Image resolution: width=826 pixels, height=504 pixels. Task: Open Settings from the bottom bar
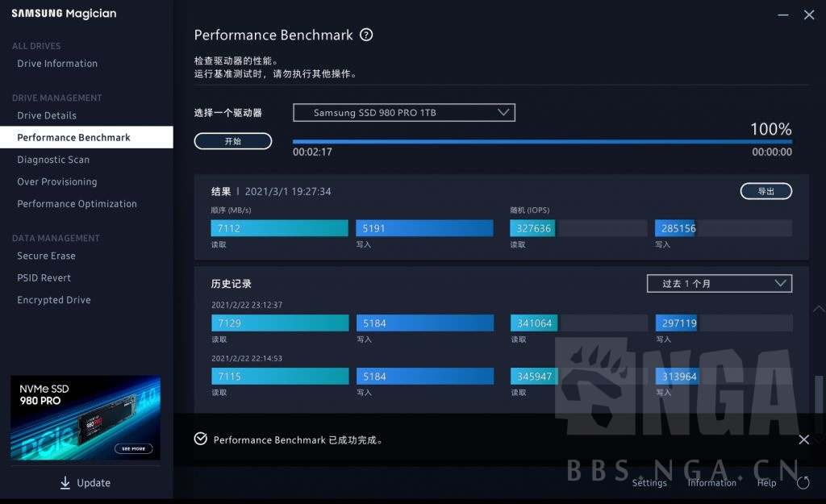(x=649, y=482)
